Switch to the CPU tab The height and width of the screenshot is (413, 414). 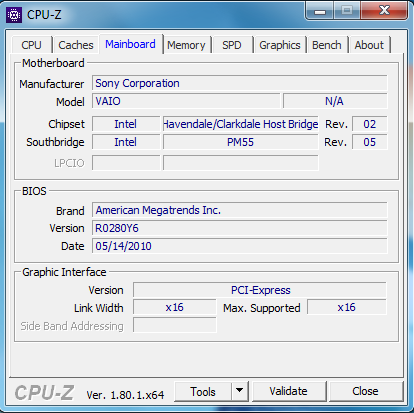tap(31, 45)
